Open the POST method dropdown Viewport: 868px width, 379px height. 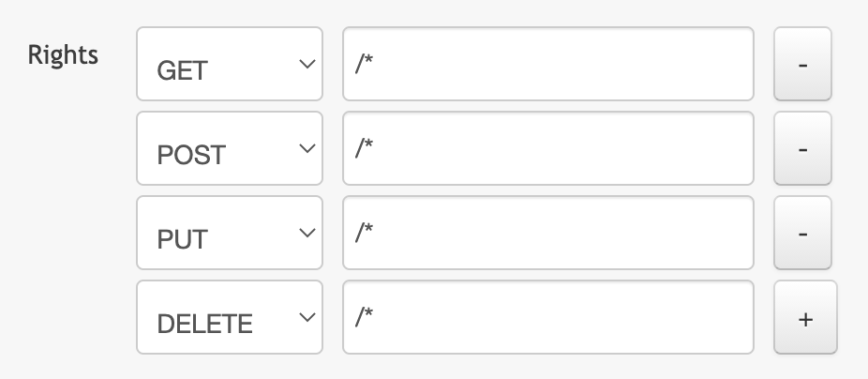coord(229,148)
